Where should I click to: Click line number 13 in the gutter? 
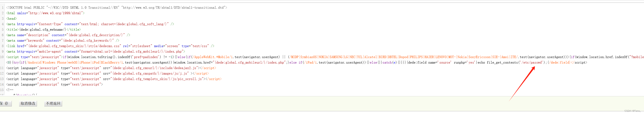2,79
